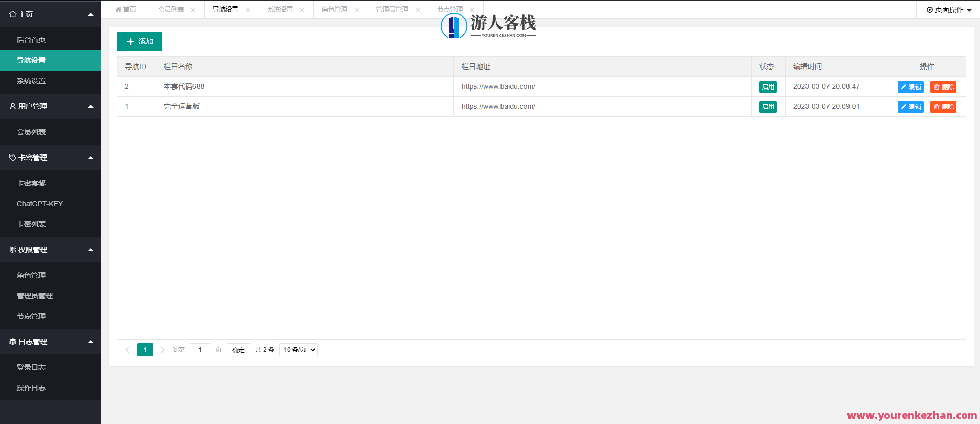Click next page arrow in pagination
The width and height of the screenshot is (980, 424).
pos(162,350)
